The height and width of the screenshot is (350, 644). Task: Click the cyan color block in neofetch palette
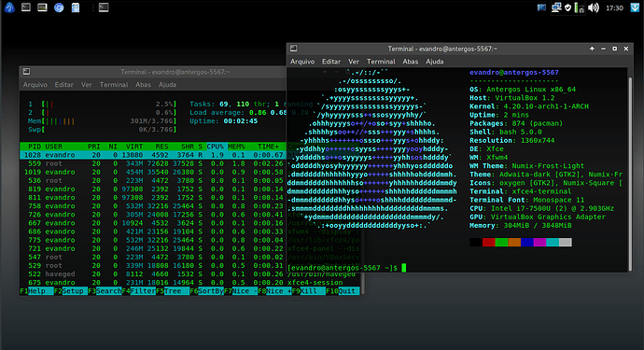[553, 243]
